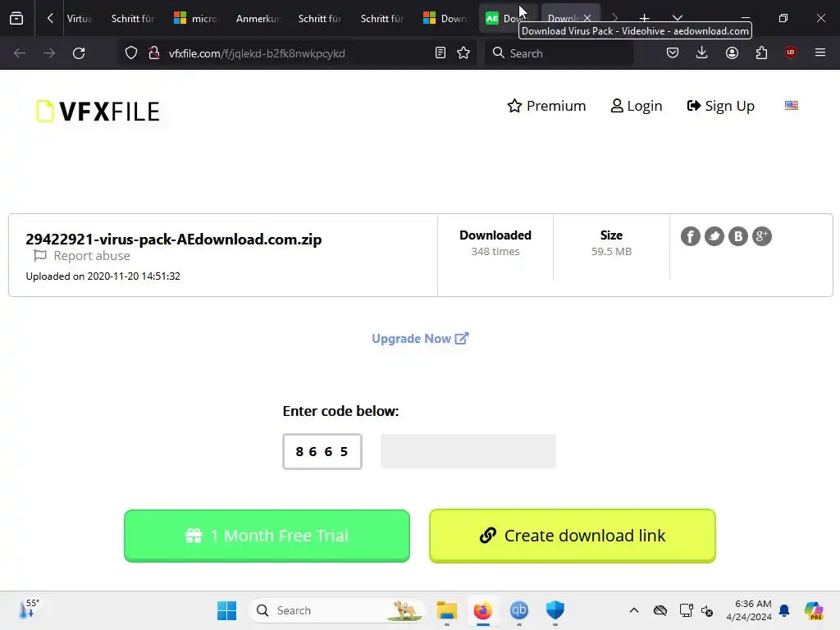Click the browser Search box
The height and width of the screenshot is (630, 840).
point(559,53)
